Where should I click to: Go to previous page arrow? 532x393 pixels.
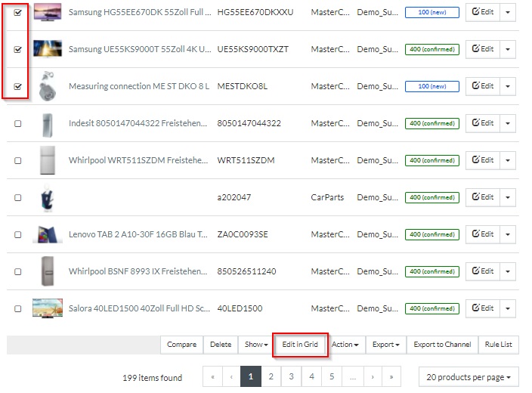point(231,376)
